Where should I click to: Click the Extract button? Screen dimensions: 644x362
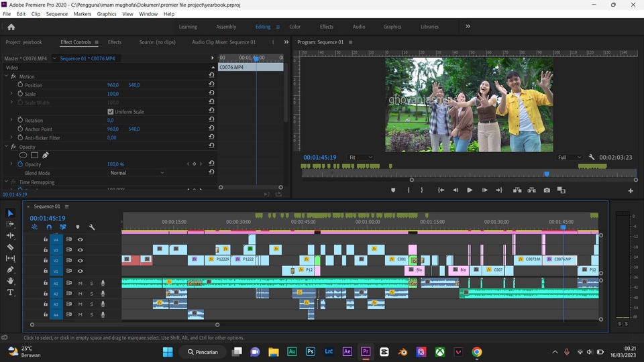531,190
